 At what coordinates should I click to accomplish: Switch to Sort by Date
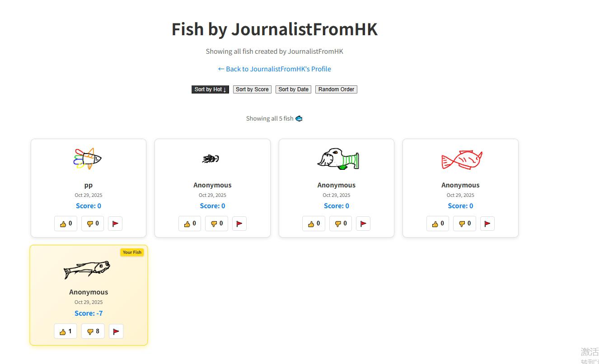293,89
